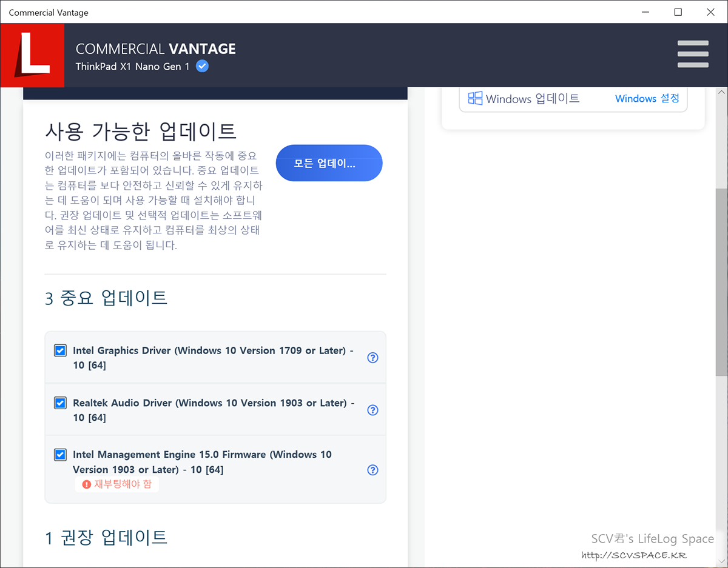
Task: Click the scrollbar down arrow
Action: 721,561
